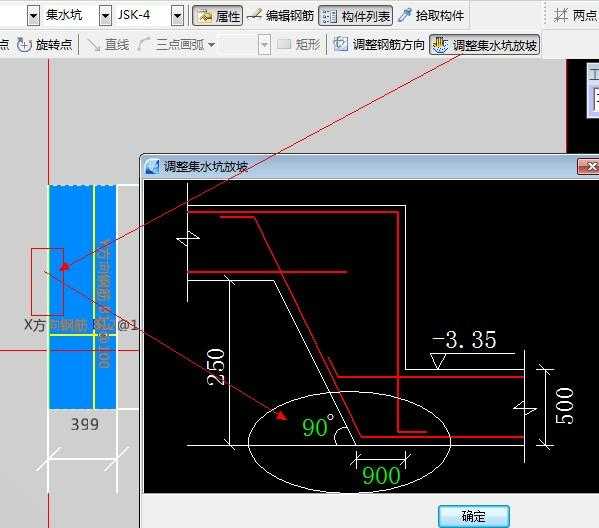Toggle the 构件列表 component list

pyautogui.click(x=356, y=16)
